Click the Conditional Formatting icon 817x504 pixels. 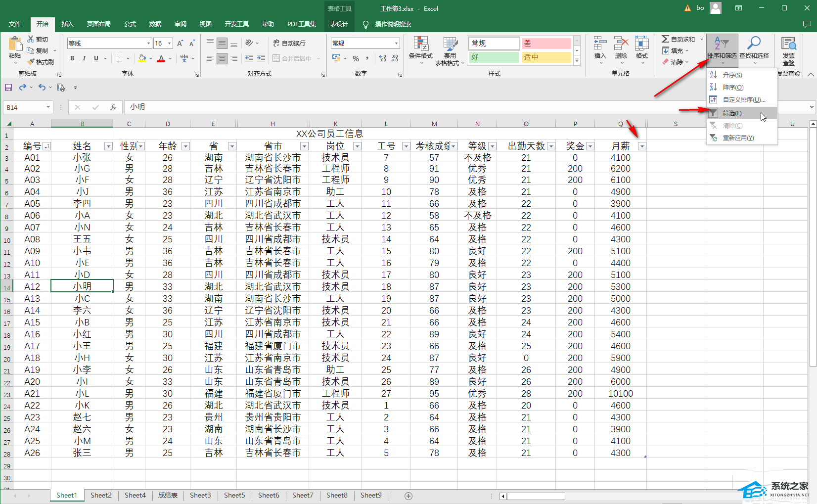[420, 45]
